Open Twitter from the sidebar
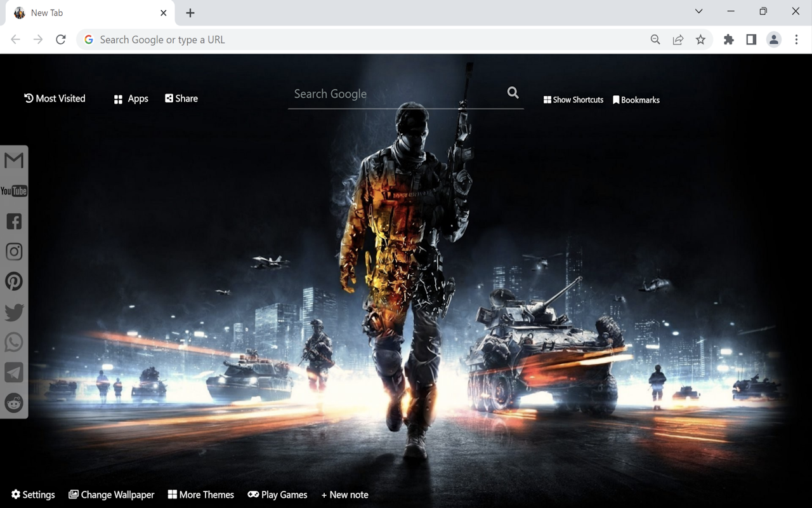The width and height of the screenshot is (812, 508). click(x=14, y=312)
